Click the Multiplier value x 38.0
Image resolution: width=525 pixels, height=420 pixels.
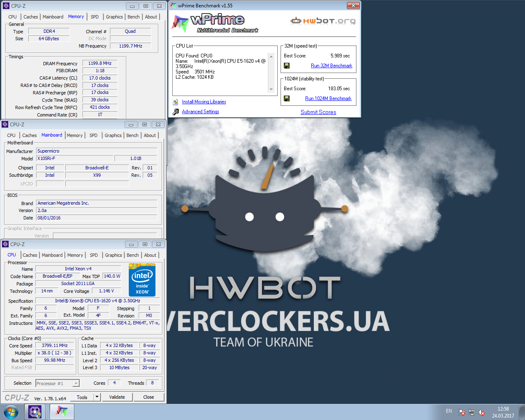pos(55,353)
